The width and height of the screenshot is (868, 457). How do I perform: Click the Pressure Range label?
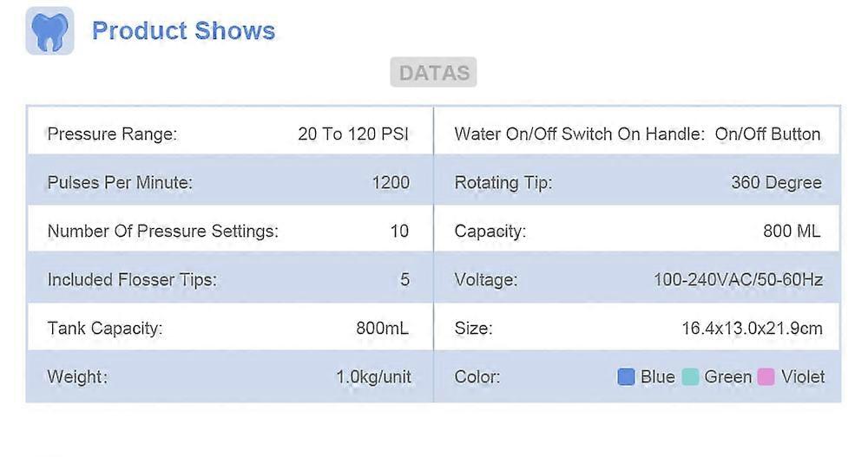click(112, 134)
